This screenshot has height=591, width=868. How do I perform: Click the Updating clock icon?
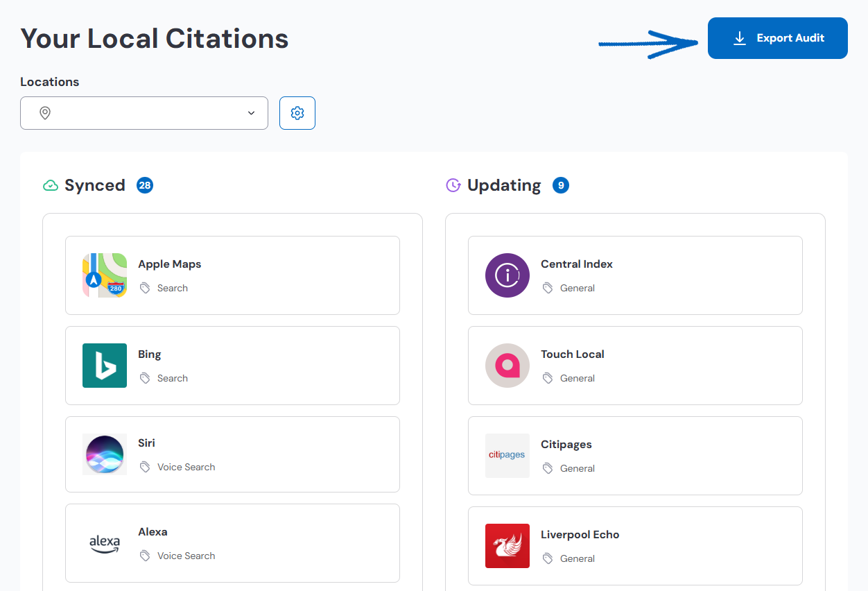click(x=453, y=185)
